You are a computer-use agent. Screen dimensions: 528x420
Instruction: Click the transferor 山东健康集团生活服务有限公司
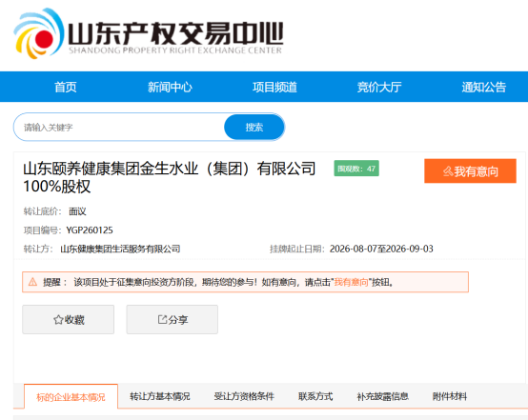pos(120,249)
